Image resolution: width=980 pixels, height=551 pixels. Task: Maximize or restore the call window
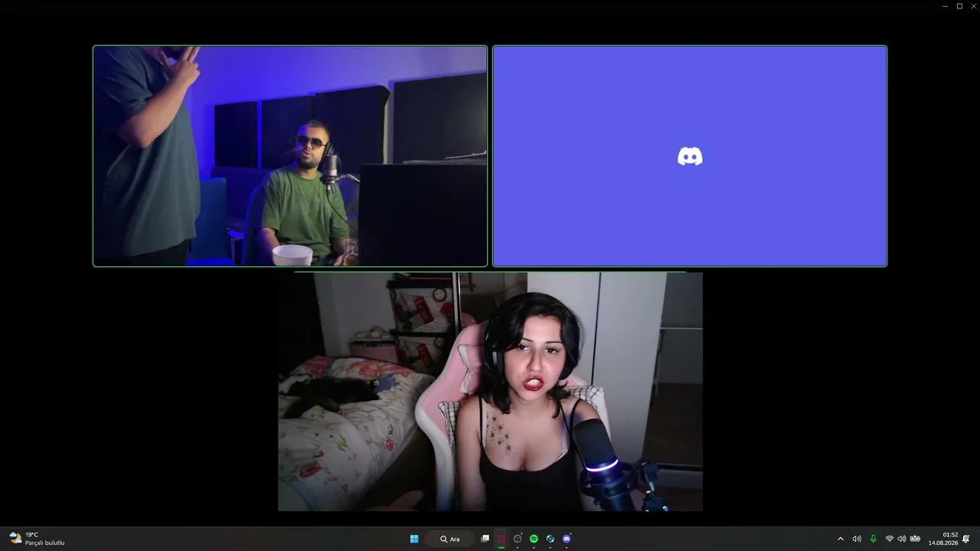(959, 6)
